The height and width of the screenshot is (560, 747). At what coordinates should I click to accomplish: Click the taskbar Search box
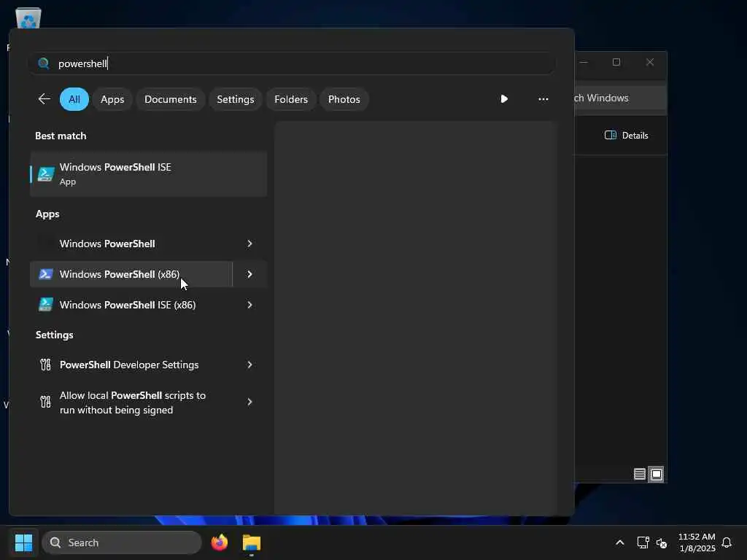tap(122, 542)
